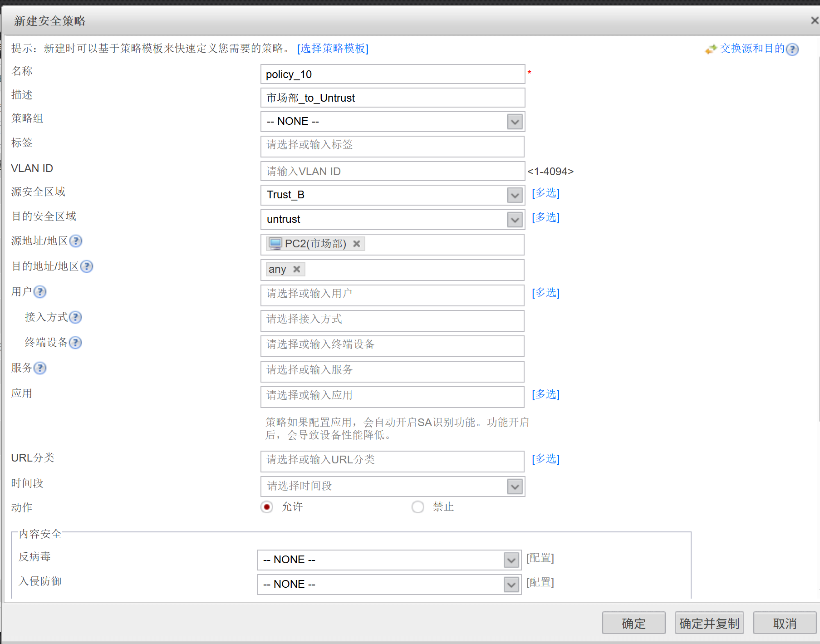Click the 用户 input field
820x644 pixels.
[393, 295]
